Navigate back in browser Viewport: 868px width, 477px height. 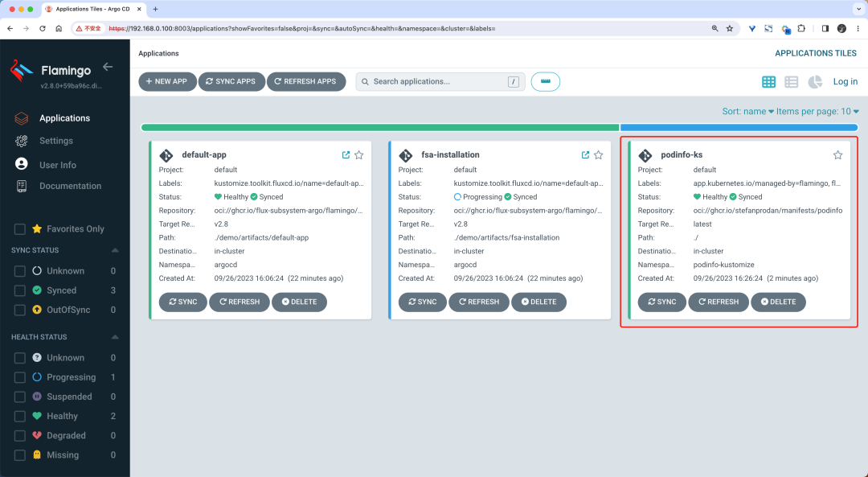10,28
